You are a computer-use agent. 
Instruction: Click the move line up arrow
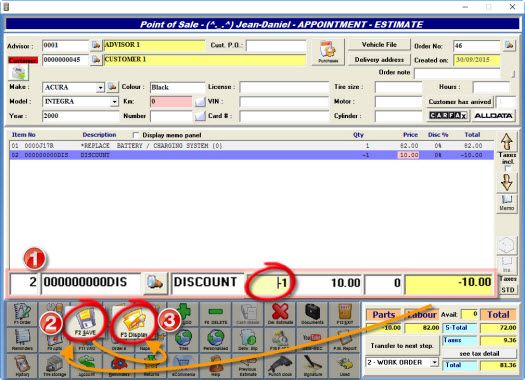507,141
